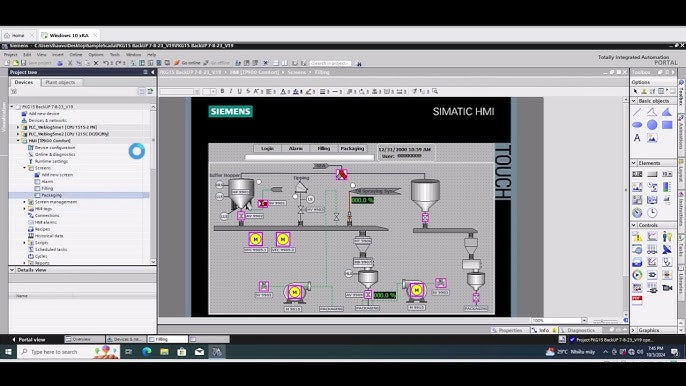The width and height of the screenshot is (686, 386).
Task: Launch Microsoft Edge from taskbar
Action: pos(147,352)
